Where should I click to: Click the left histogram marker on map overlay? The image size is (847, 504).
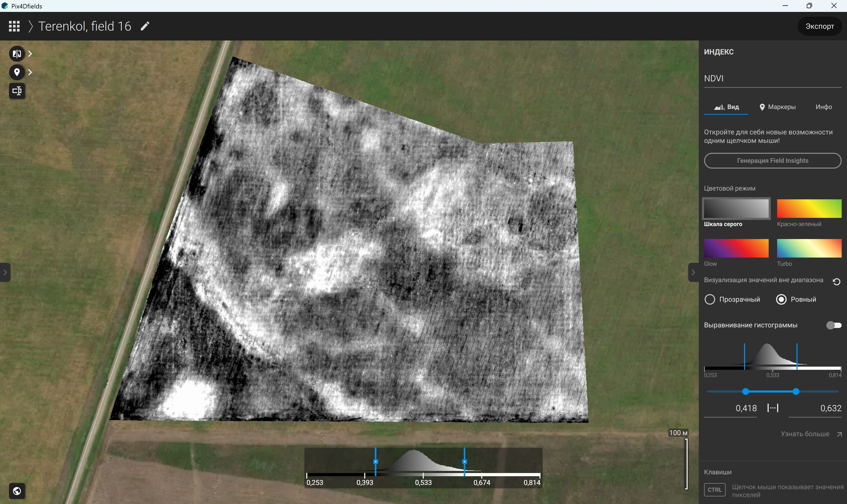[375, 462]
